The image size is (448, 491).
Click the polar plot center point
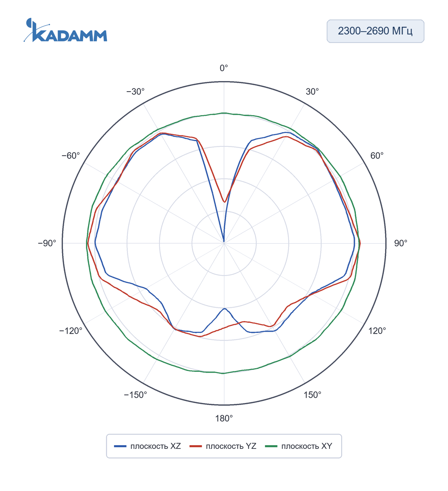(x=224, y=243)
